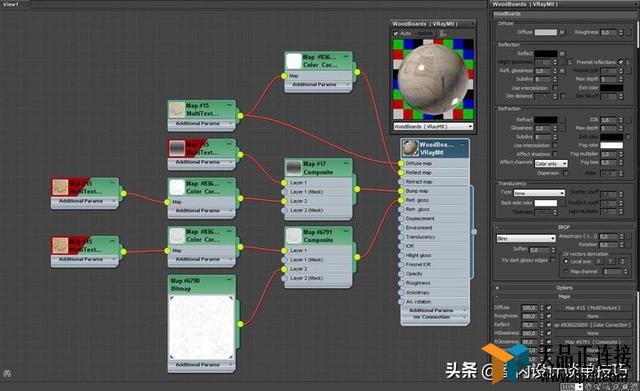
Task: Open the WoodBoards (VRayMtl) dropdown under preview
Action: (433, 127)
